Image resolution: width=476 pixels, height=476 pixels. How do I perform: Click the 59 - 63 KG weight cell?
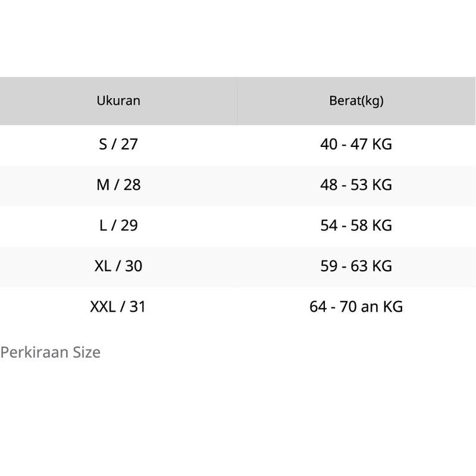(356, 266)
